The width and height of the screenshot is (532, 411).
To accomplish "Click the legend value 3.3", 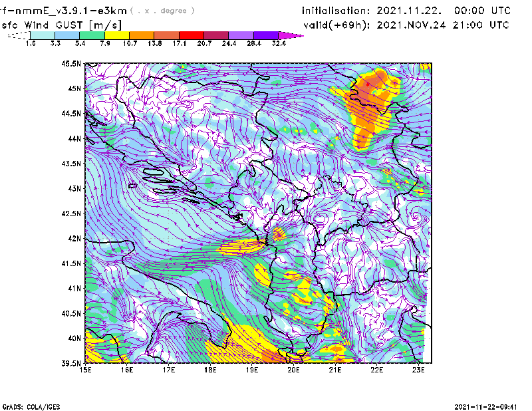I will click(x=55, y=43).
